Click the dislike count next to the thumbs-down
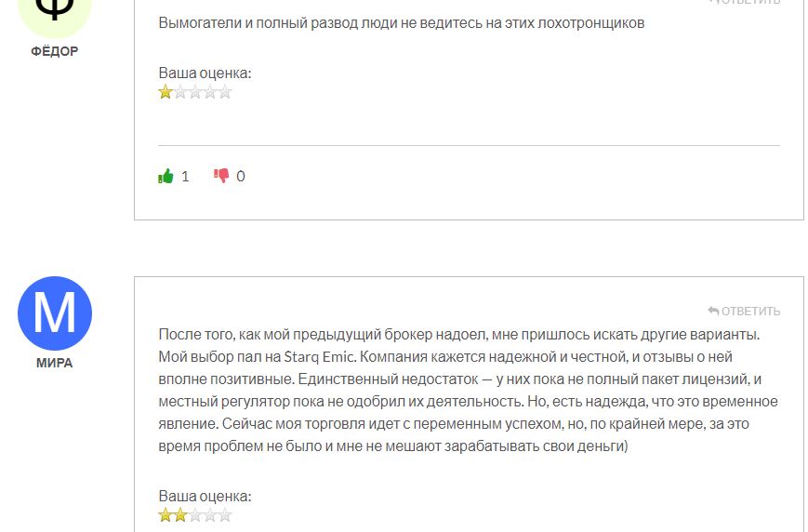This screenshot has width=808, height=532. click(241, 177)
